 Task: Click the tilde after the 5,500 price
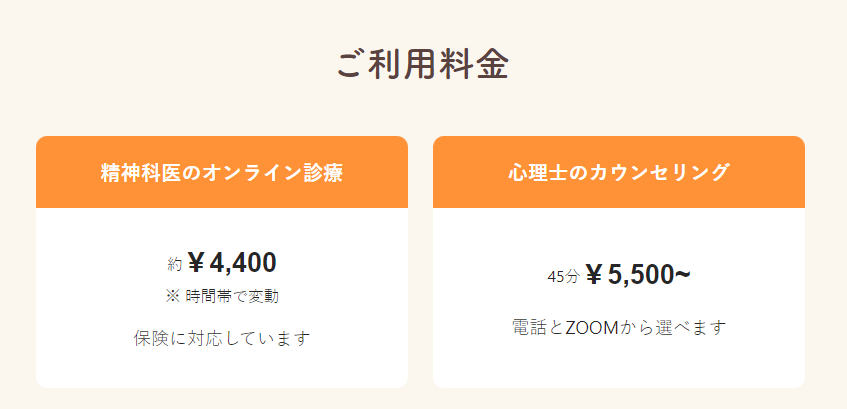coord(683,274)
